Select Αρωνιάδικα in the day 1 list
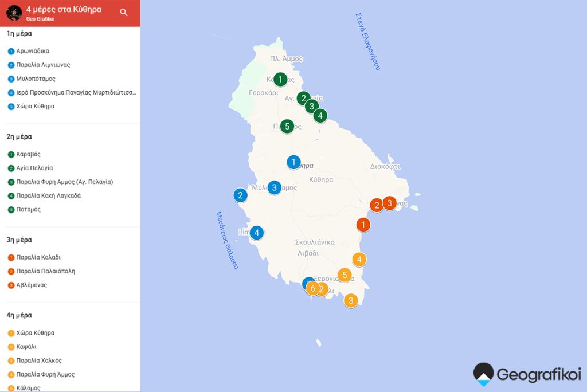 (33, 51)
